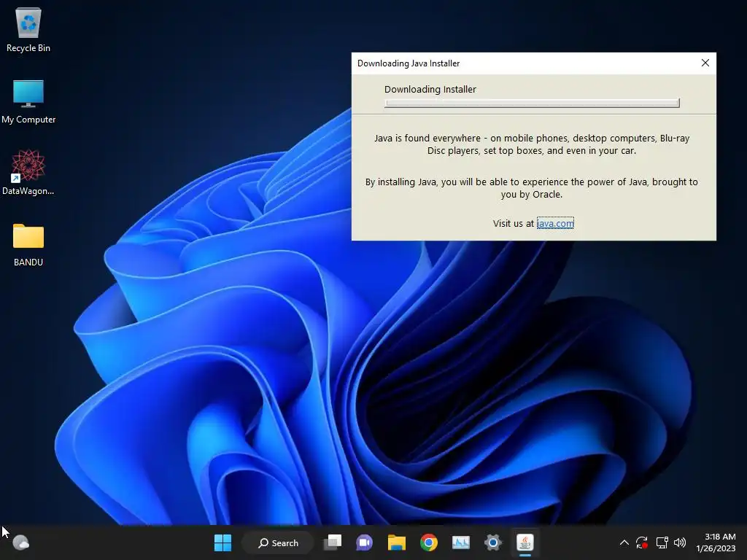Open Task View from taskbar
Screen dimensions: 747x560
pos(333,542)
